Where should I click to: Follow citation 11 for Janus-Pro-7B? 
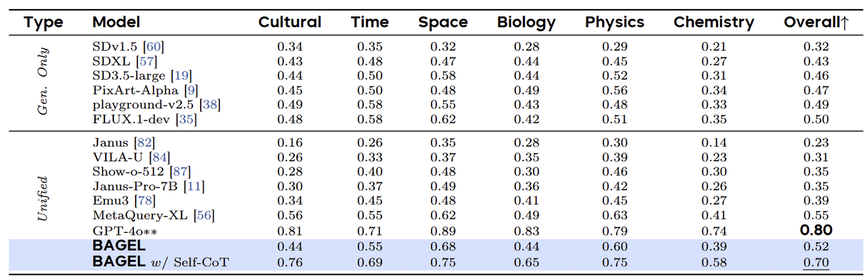click(x=193, y=186)
